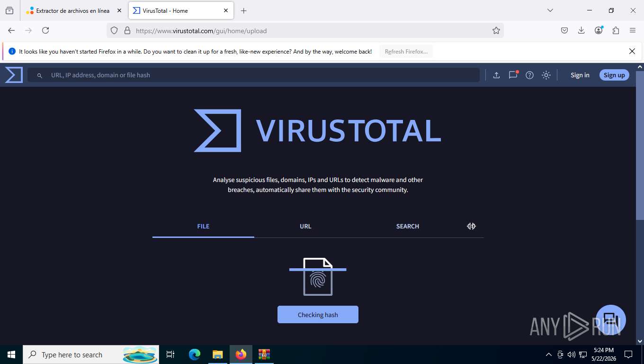Viewport: 644px width, 364px height.
Task: Launch Microsoft Edge from taskbar
Action: click(195, 355)
